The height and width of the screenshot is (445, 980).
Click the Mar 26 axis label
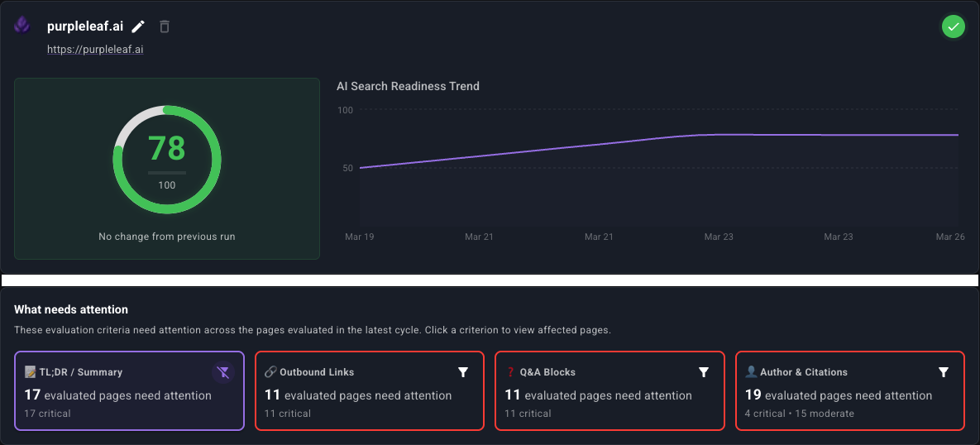click(x=950, y=237)
